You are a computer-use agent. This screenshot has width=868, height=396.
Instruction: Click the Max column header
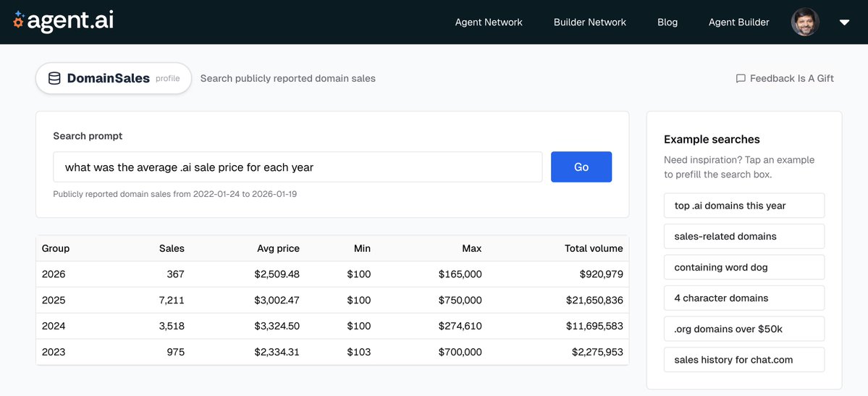(x=472, y=249)
